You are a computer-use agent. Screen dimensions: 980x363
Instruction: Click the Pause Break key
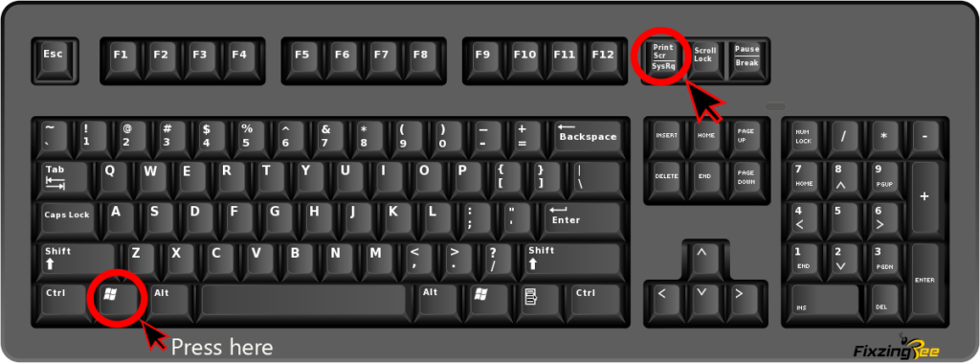(746, 58)
